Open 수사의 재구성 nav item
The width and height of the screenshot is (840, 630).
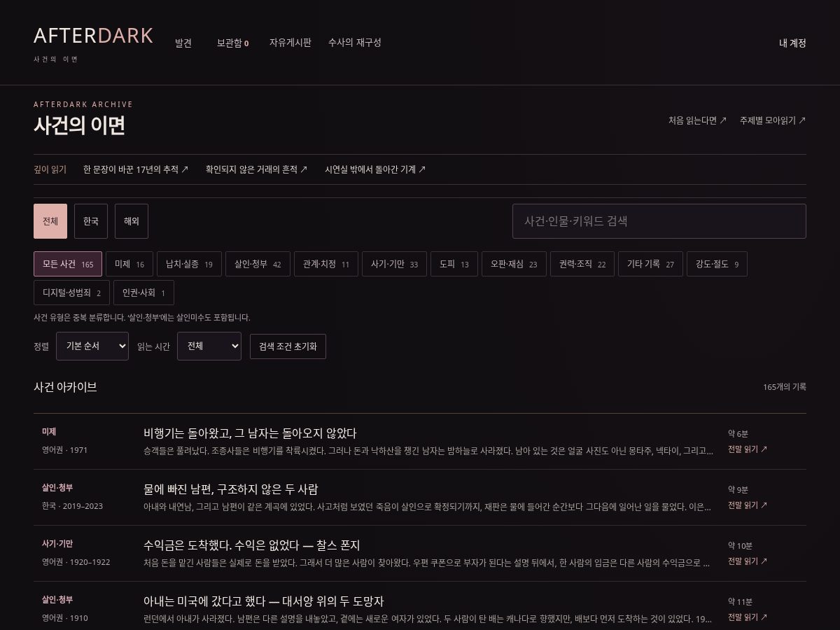click(355, 43)
